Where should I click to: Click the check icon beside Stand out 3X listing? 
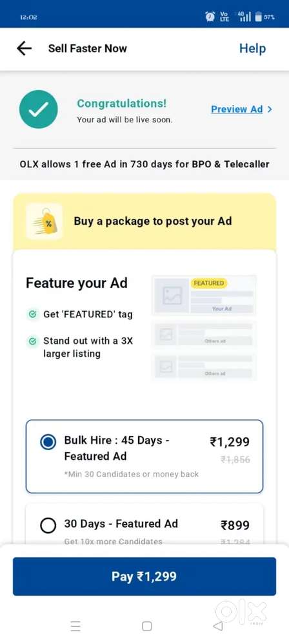pos(32,341)
